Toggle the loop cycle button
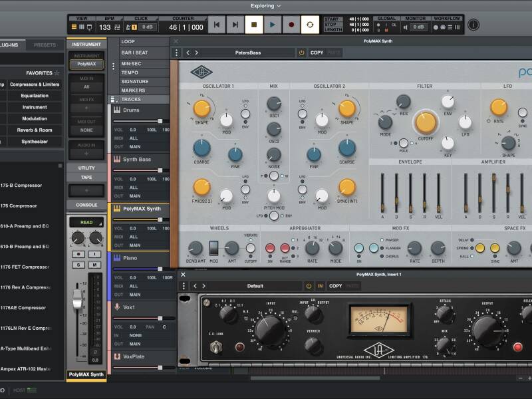 309,25
